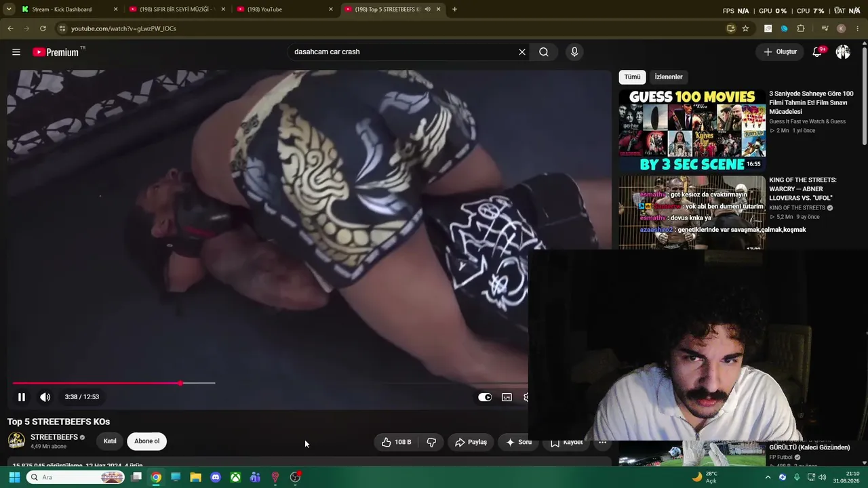Toggle video subtitles
The image size is (868, 488).
click(x=507, y=397)
